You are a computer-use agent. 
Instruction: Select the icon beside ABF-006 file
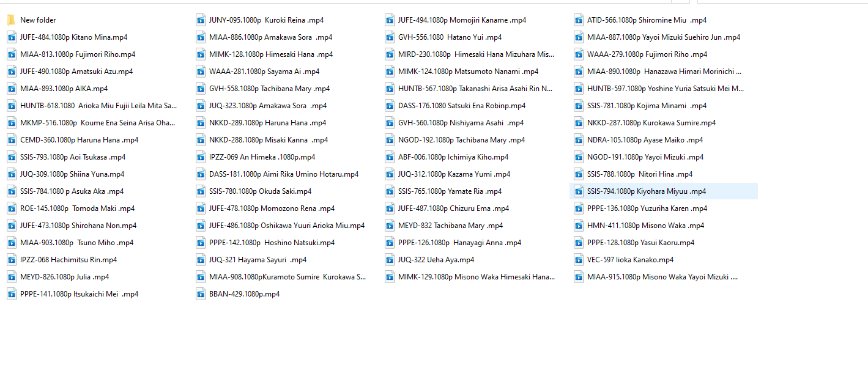(390, 157)
